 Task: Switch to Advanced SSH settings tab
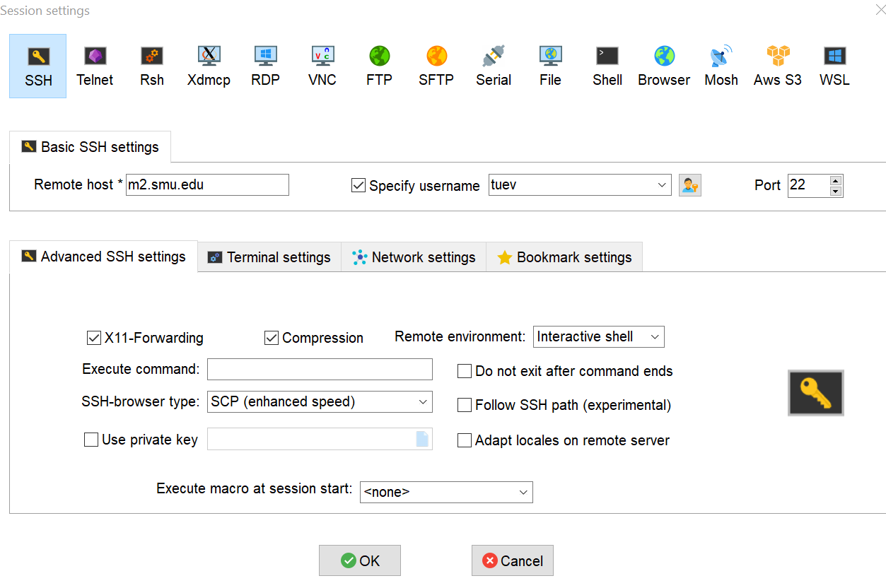(103, 257)
